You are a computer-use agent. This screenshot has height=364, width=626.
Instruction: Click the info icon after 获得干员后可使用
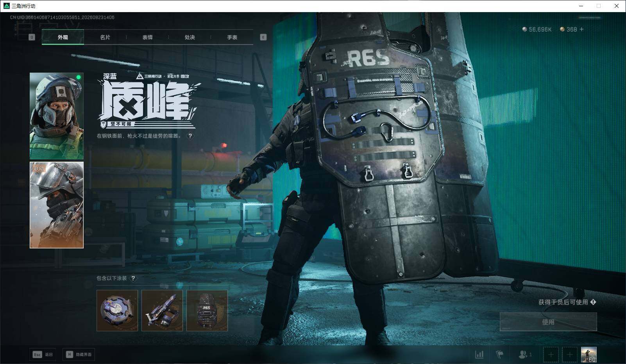click(593, 302)
